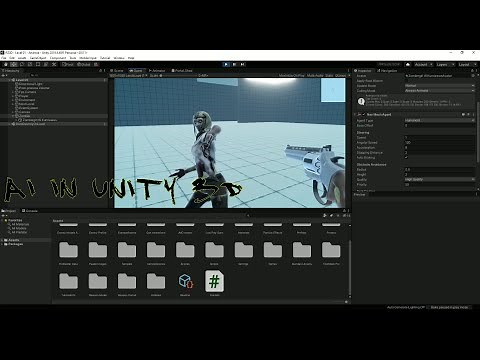Disable the NavMeshAgent component checkbox
Screen dimensions: 480x360
coord(364,114)
